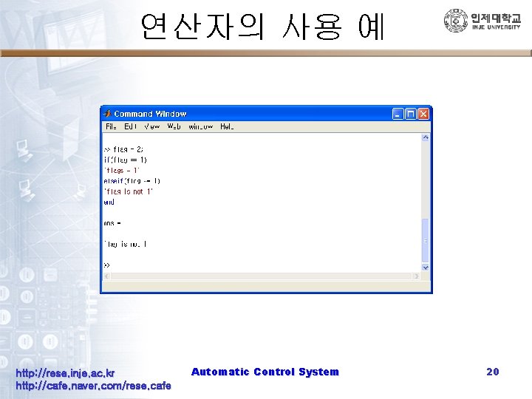Click the empty command prompt at bottom
532x399 pixels.
[107, 265]
